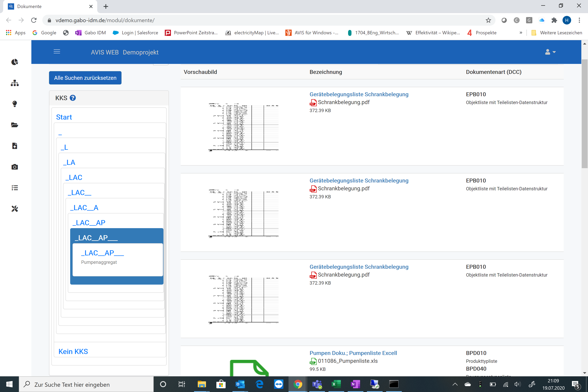Viewport: 588px width, 392px height.
Task: Click the Windows taskbar search field
Action: point(86,384)
